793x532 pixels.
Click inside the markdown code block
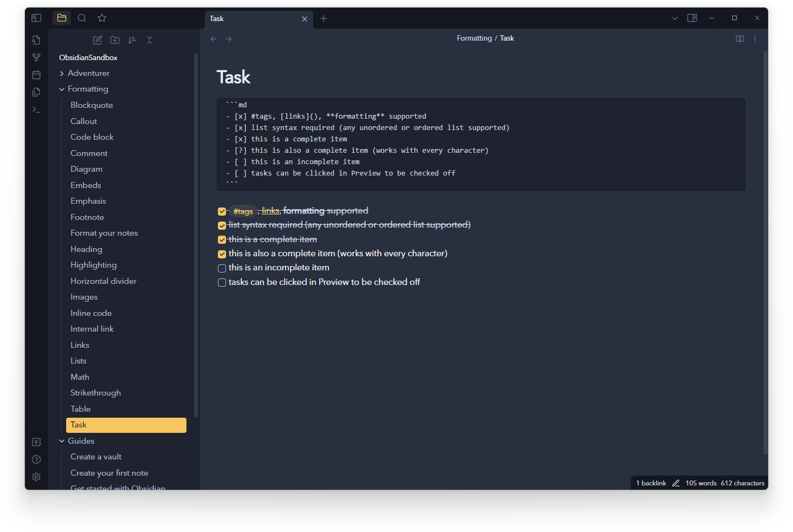481,145
